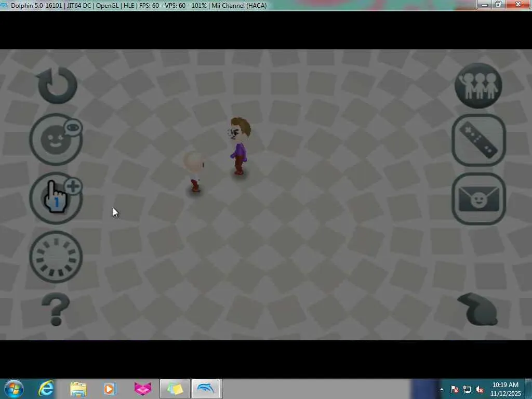Select the bald Mii character
This screenshot has width=532, height=399.
pyautogui.click(x=194, y=171)
